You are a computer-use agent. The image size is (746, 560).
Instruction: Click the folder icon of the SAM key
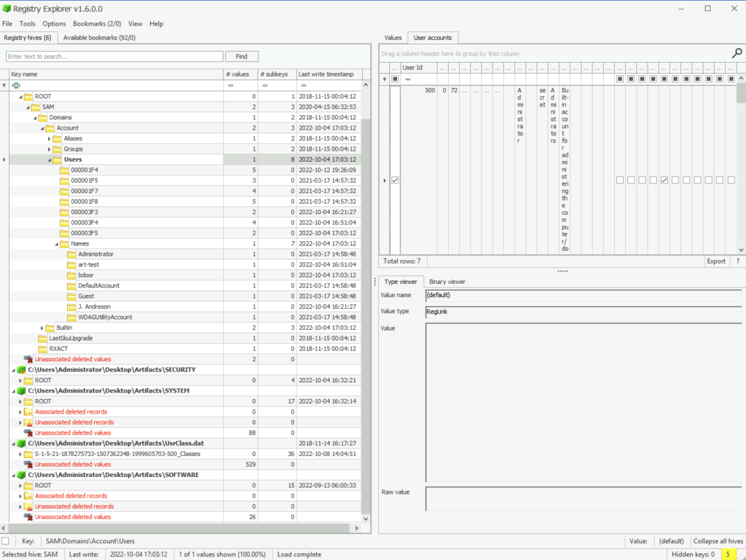35,107
